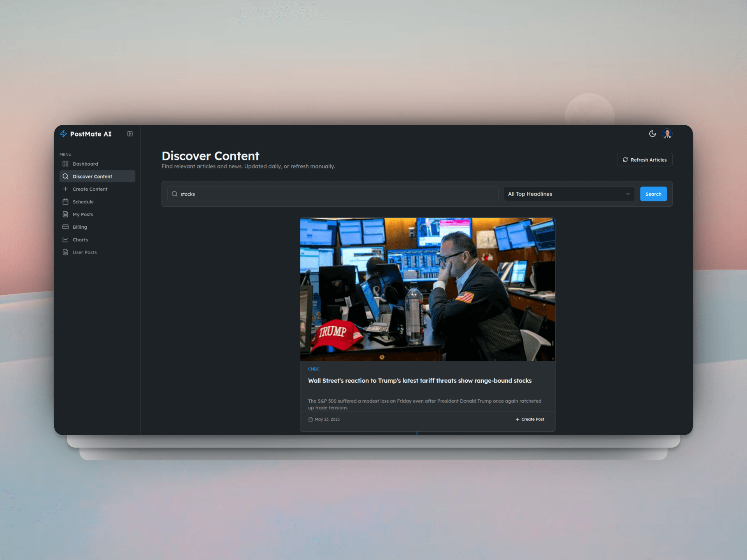Screen dimensions: 747x560
Task: Click the Dashboard grid icon
Action: pos(65,164)
